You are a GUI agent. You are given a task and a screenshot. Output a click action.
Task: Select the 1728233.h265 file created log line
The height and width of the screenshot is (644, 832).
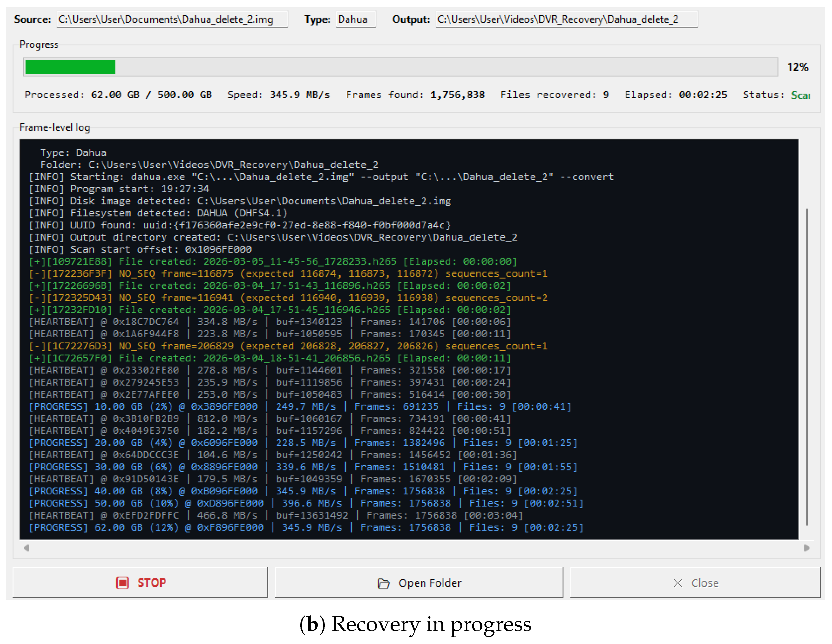pos(273,262)
